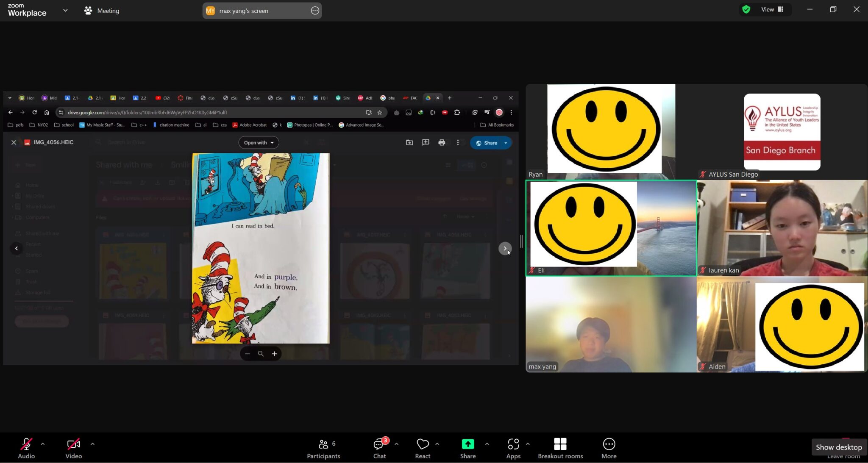The height and width of the screenshot is (463, 868).
Task: Expand Share dropdown arrow in Drive
Action: tap(506, 143)
